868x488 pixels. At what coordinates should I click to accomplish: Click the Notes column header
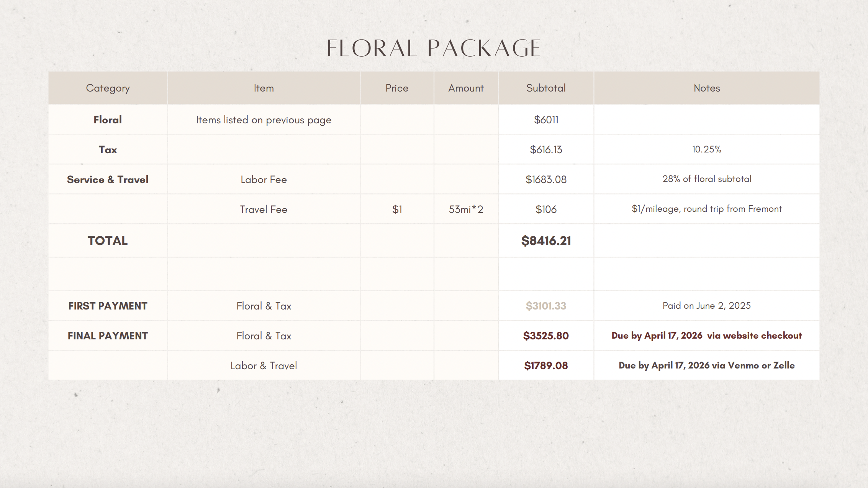(707, 88)
